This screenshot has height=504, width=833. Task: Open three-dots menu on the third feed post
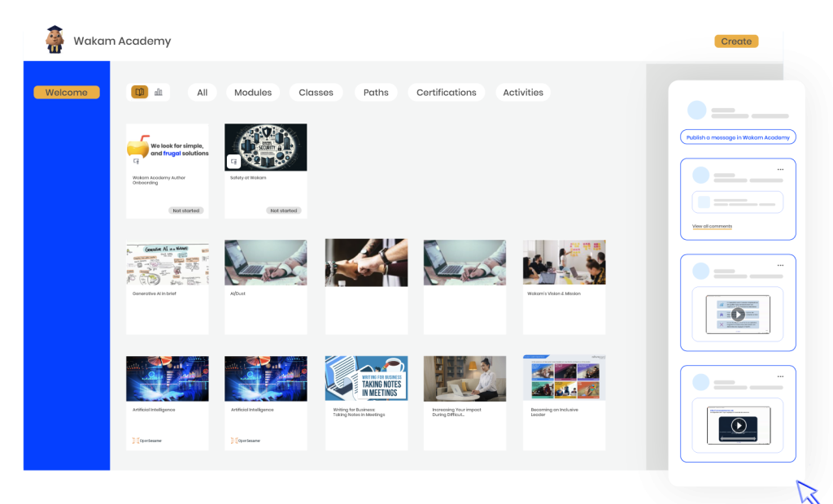[x=780, y=376]
